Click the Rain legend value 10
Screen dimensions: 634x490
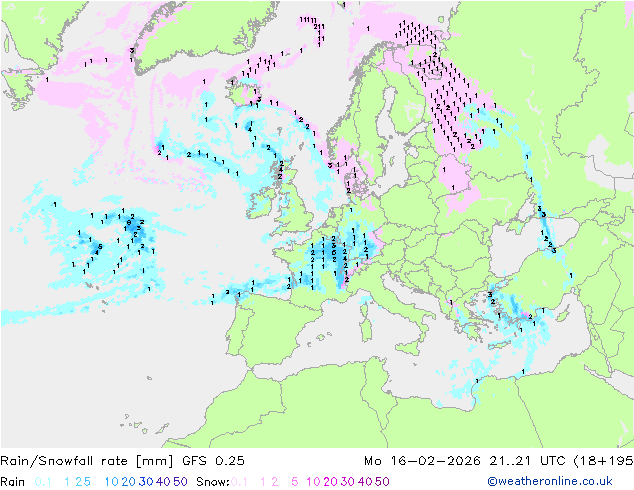tap(111, 482)
